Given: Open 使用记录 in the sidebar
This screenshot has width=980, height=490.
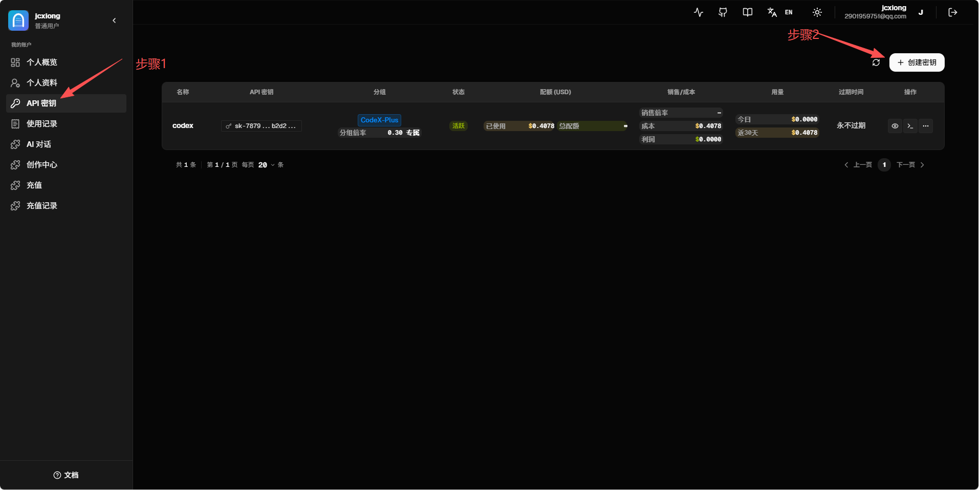Looking at the screenshot, I should pos(66,124).
